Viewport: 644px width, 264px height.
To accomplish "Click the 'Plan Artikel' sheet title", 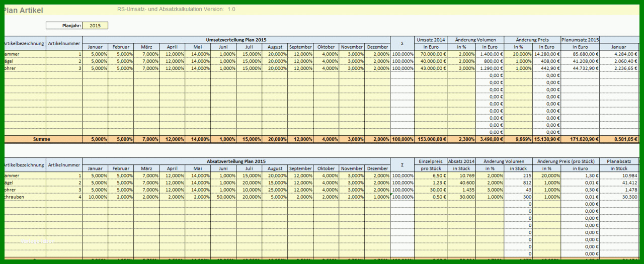I will coord(24,10).
